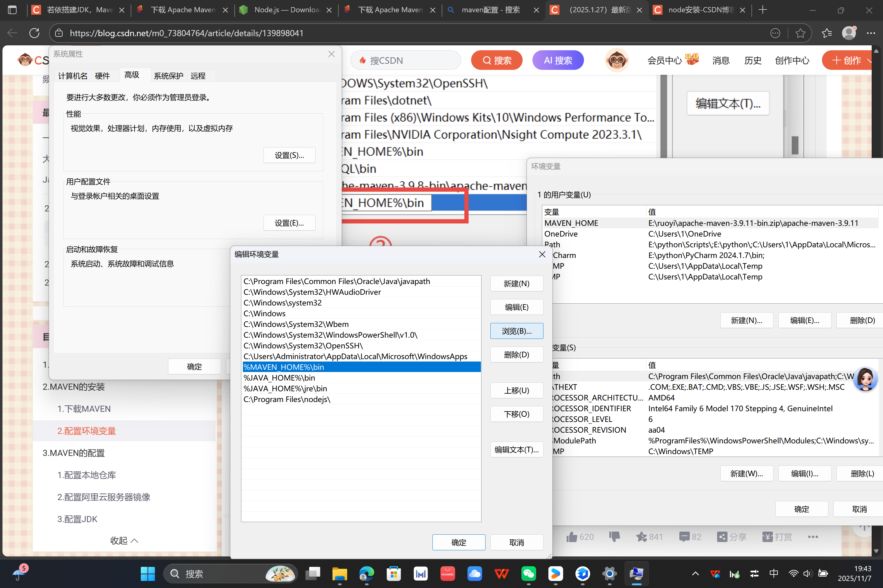
Task: Switch to the 硬件 tab in 系统属性
Action: 102,76
